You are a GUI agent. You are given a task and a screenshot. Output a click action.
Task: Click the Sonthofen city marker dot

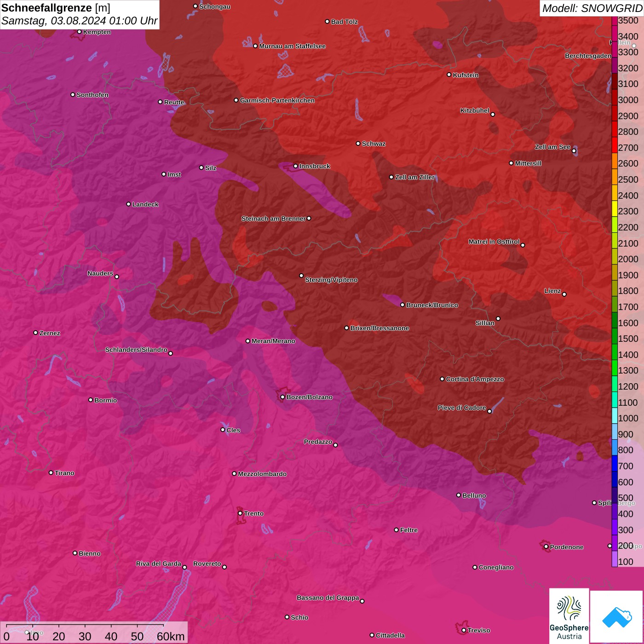(x=73, y=95)
